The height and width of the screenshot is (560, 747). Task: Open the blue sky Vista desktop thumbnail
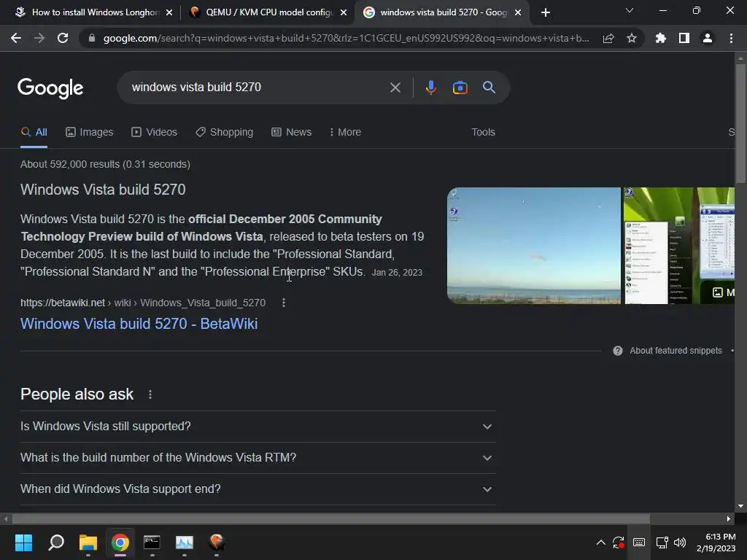(x=533, y=246)
